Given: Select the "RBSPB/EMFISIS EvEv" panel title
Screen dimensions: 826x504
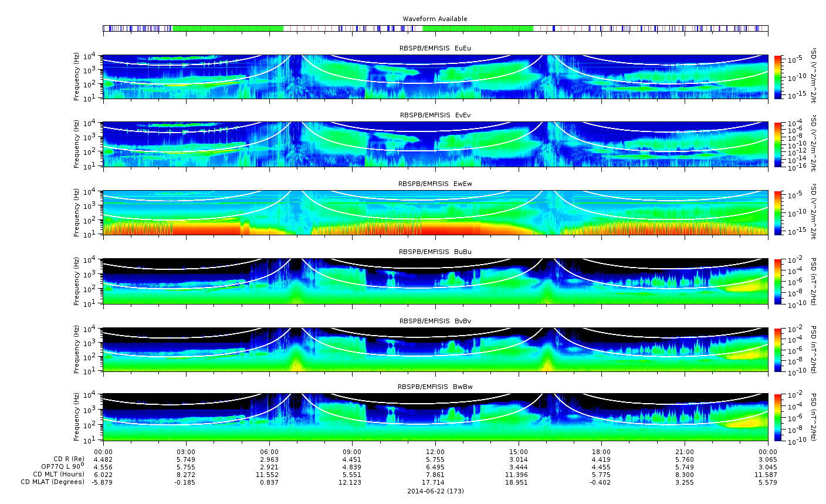Looking at the screenshot, I should pyautogui.click(x=435, y=115).
